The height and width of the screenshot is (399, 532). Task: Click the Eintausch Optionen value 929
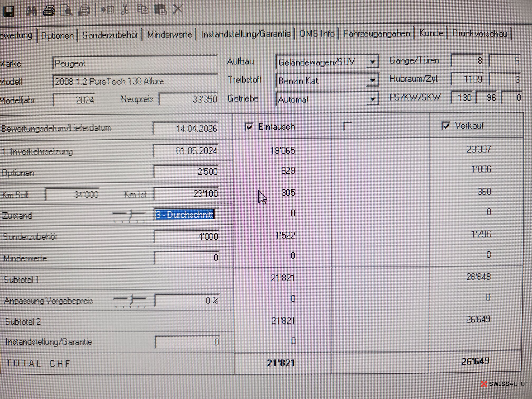[x=288, y=170]
